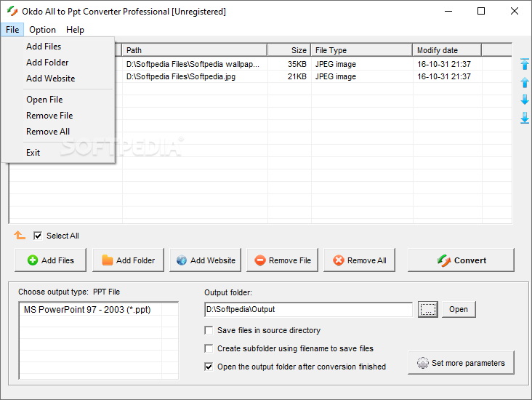Sort list by Path column header

click(x=194, y=50)
